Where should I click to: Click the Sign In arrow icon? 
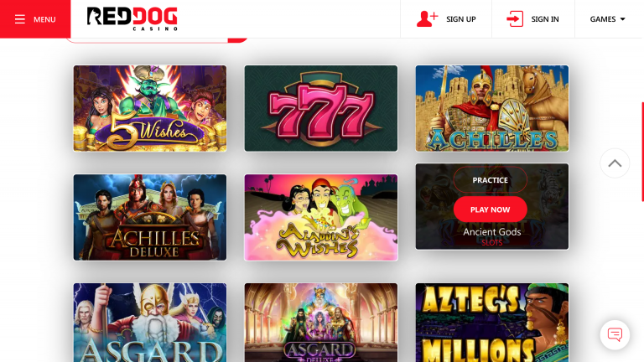click(515, 19)
